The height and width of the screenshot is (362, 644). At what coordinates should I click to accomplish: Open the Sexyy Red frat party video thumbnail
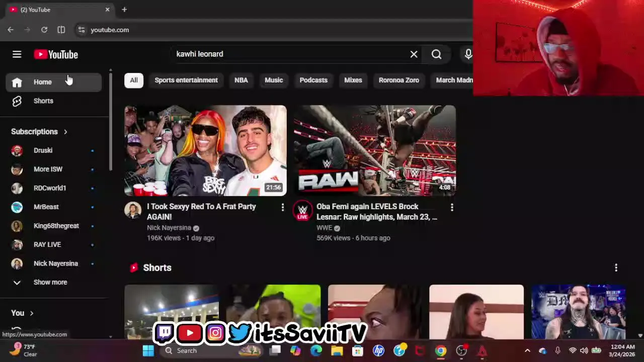click(205, 150)
